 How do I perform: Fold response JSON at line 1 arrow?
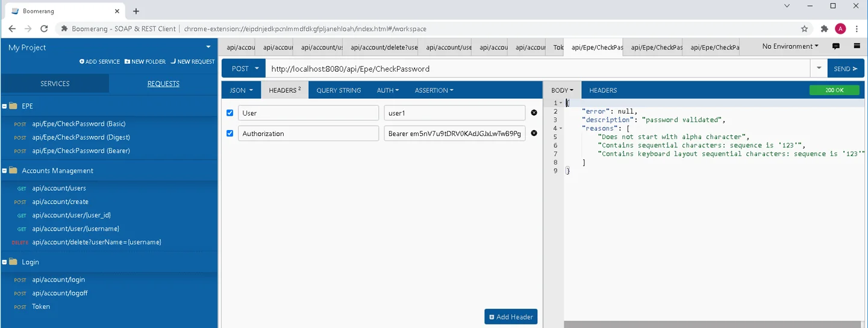pos(561,103)
